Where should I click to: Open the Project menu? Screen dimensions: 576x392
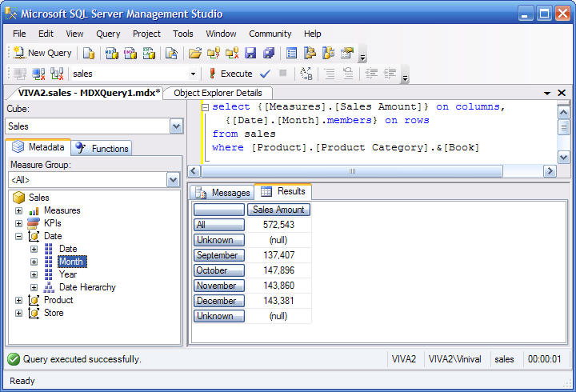[x=146, y=34]
